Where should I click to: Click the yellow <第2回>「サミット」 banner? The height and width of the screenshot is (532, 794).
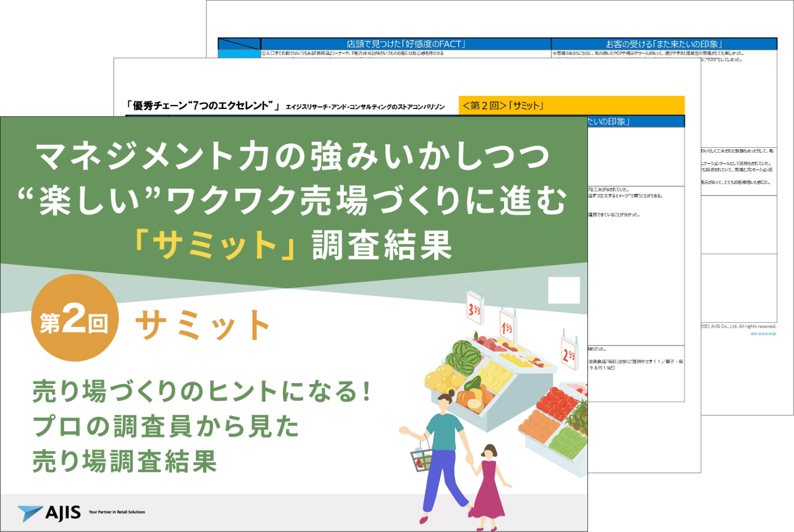572,105
